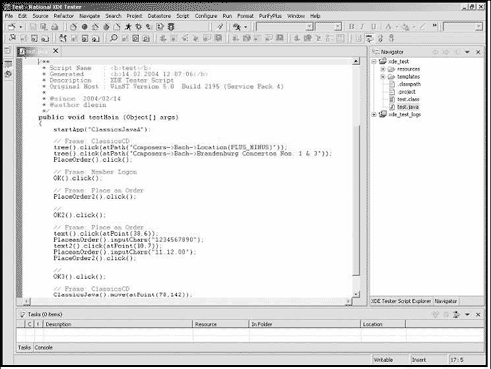
Task: Toggle Bold formatting
Action: (x=351, y=27)
